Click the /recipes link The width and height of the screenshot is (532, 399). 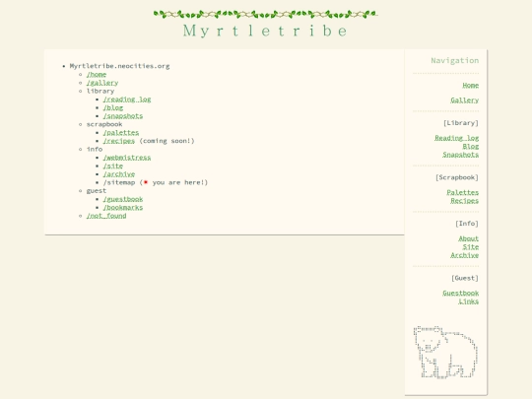point(119,141)
